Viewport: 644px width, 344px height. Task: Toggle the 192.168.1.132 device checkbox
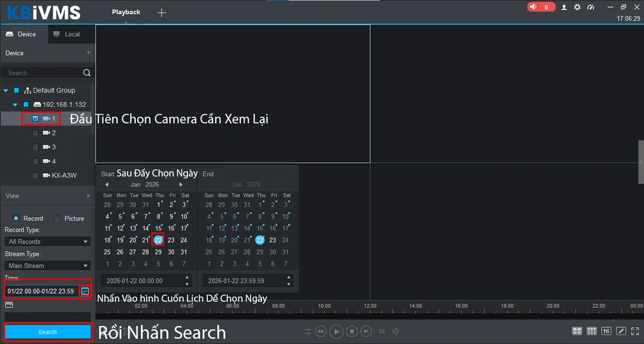pos(26,104)
